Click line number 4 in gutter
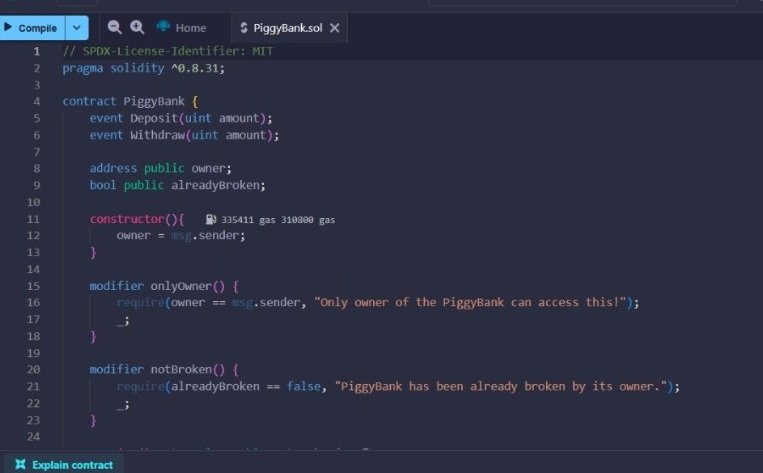Image resolution: width=763 pixels, height=473 pixels. pos(36,101)
